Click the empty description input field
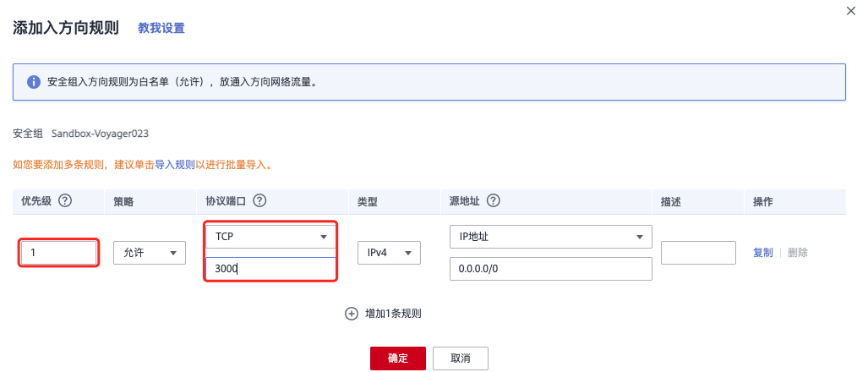This screenshot has width=868, height=372. click(x=697, y=253)
